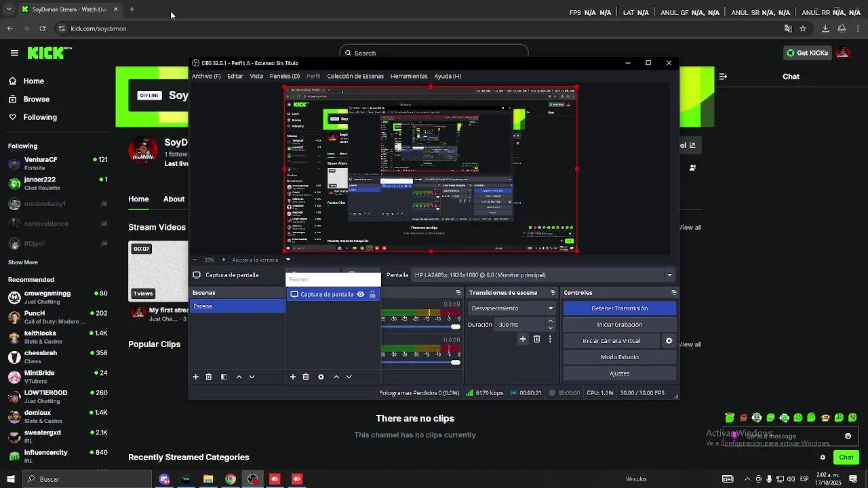This screenshot has width=868, height=488.
Task: Decrease Duración value with down arrow
Action: 550,328
